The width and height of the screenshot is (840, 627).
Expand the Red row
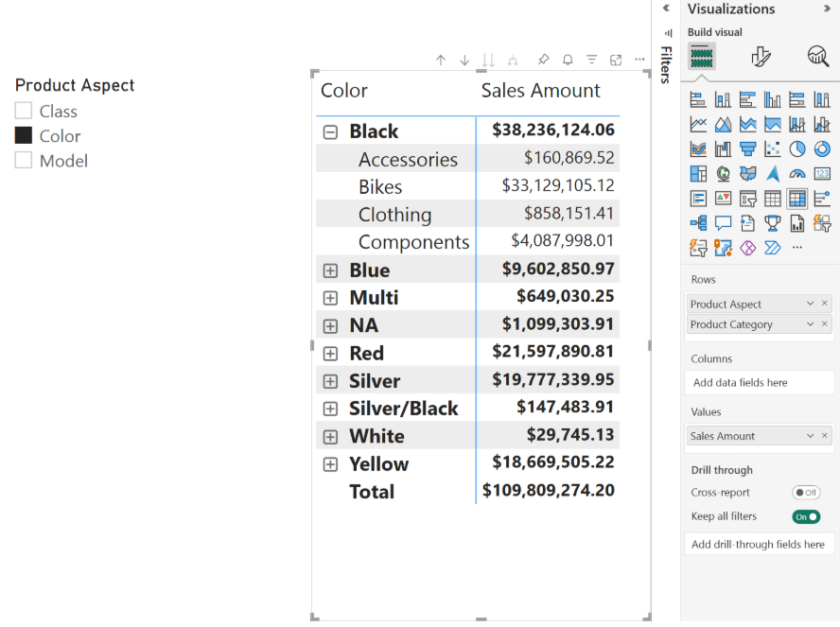click(x=330, y=354)
